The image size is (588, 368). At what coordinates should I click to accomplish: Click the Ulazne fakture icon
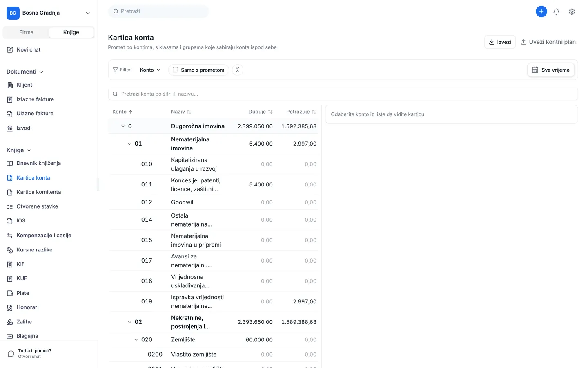[x=10, y=114]
